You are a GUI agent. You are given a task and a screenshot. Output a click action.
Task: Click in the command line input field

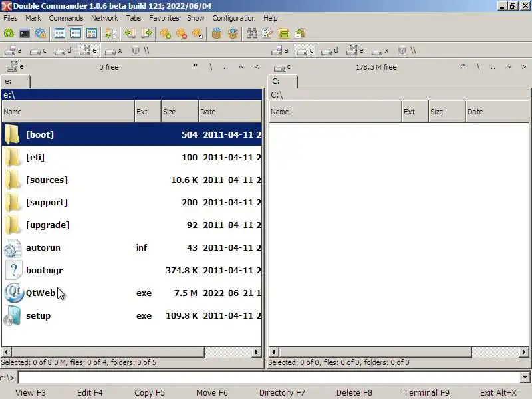click(x=269, y=377)
